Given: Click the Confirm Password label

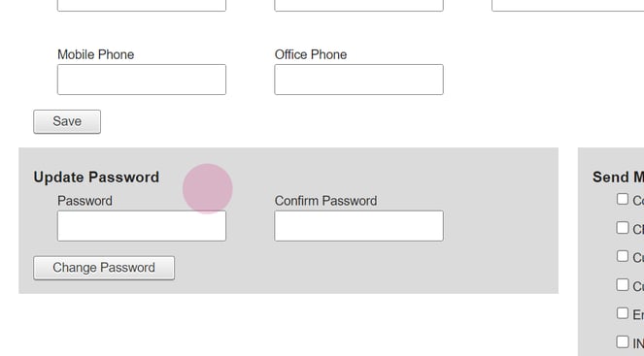Looking at the screenshot, I should point(325,201).
